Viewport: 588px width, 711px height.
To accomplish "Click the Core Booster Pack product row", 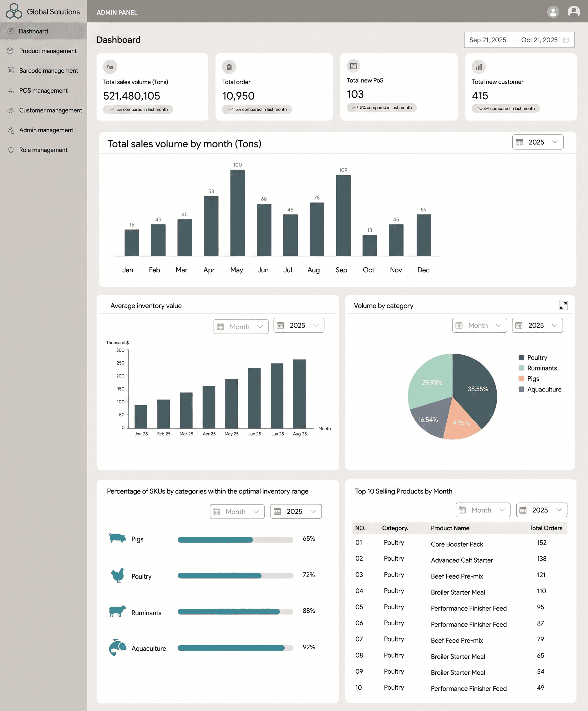I will 460,543.
